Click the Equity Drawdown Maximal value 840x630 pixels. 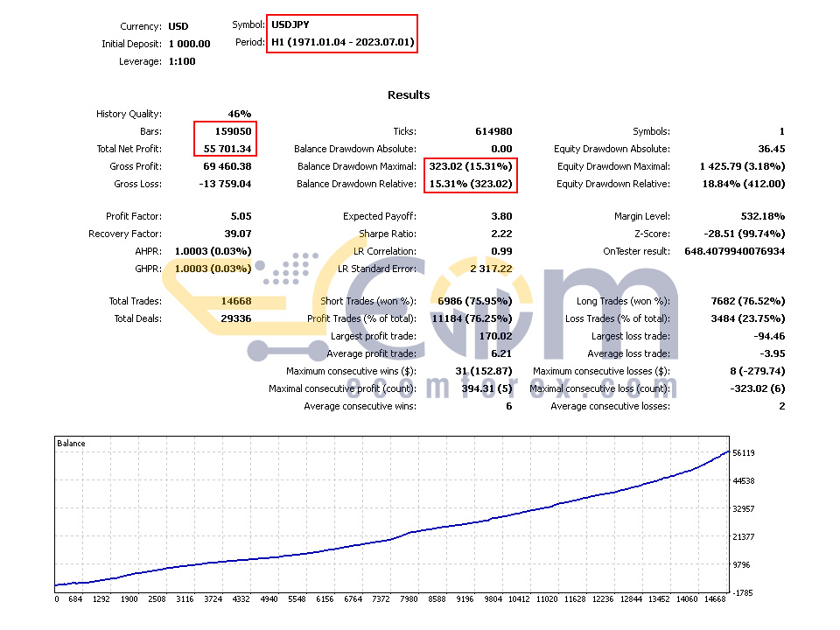pyautogui.click(x=742, y=166)
